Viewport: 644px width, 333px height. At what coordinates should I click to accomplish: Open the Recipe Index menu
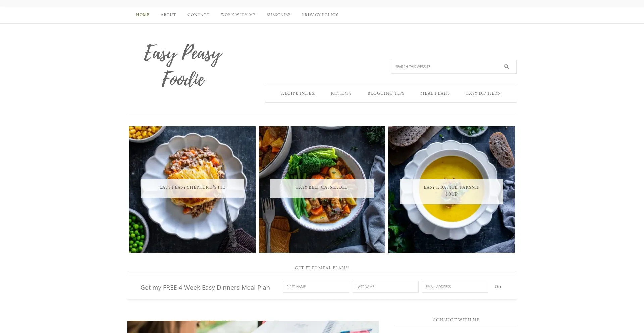pos(298,93)
